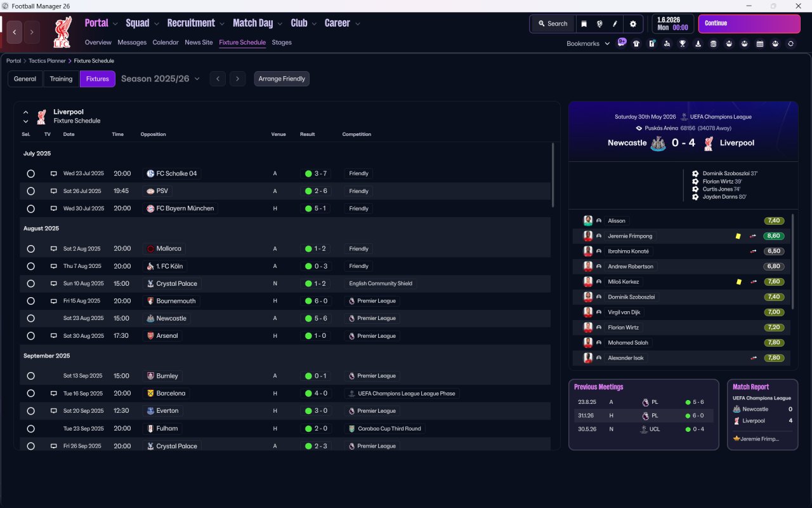Click the Arrange Friendly button
This screenshot has width=812, height=508.
point(282,79)
